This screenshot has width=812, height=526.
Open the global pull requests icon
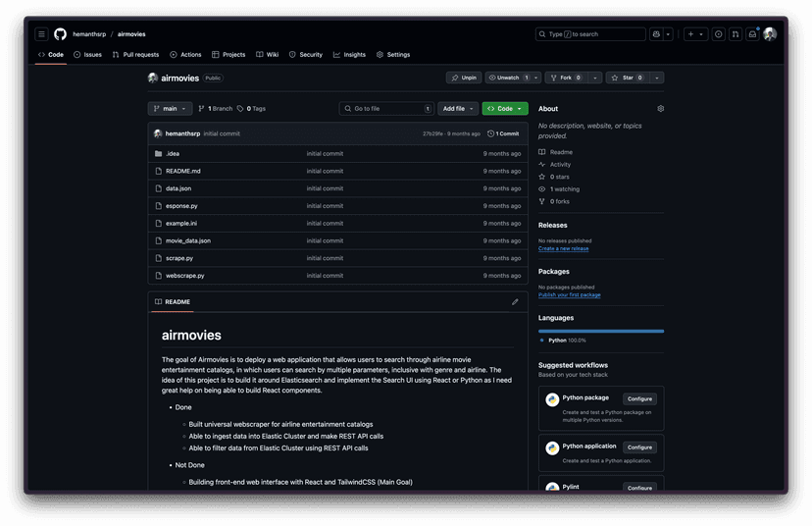point(736,34)
